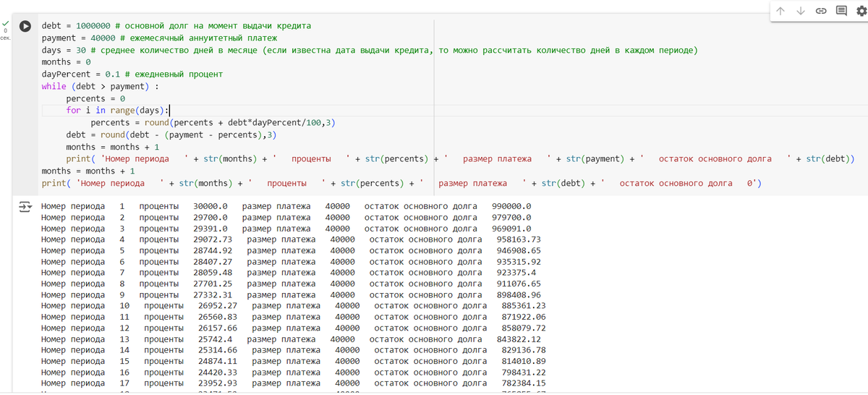
Task: Click percent value 28059.48 in output
Action: 213,273
